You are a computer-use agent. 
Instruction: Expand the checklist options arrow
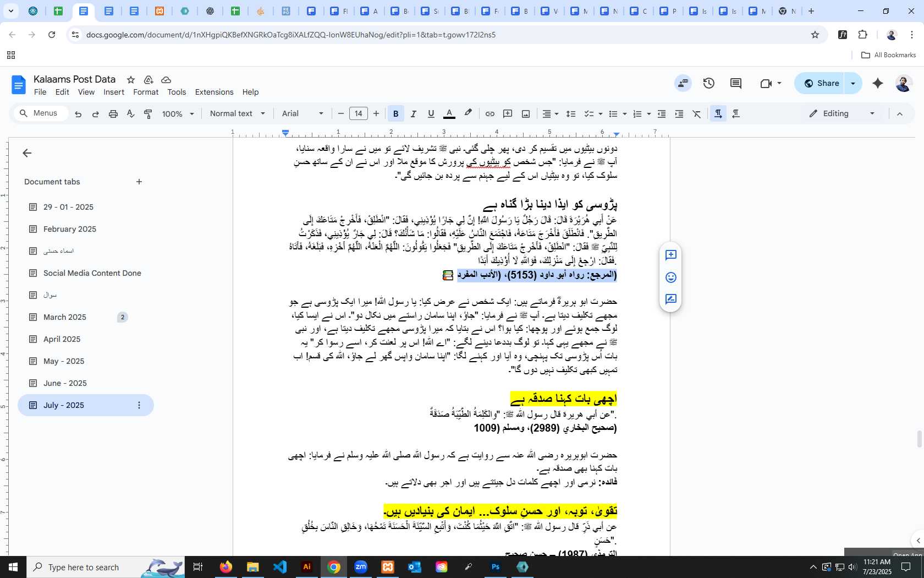[x=600, y=114]
